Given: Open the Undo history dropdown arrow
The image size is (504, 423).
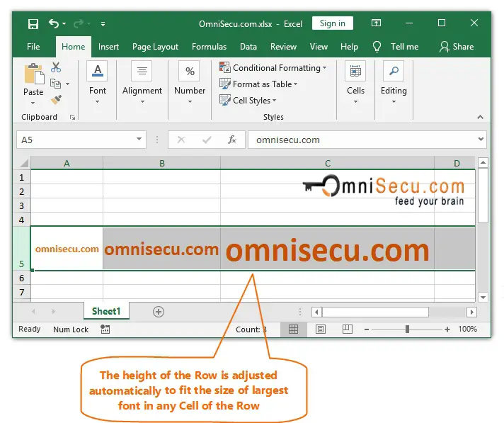Looking at the screenshot, I should point(64,24).
